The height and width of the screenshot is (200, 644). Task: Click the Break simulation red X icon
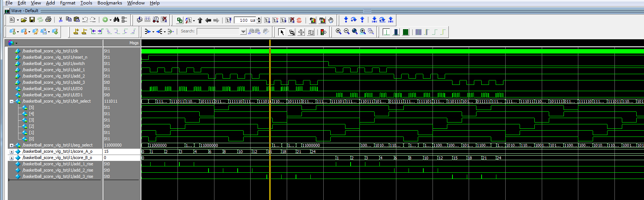click(164, 20)
